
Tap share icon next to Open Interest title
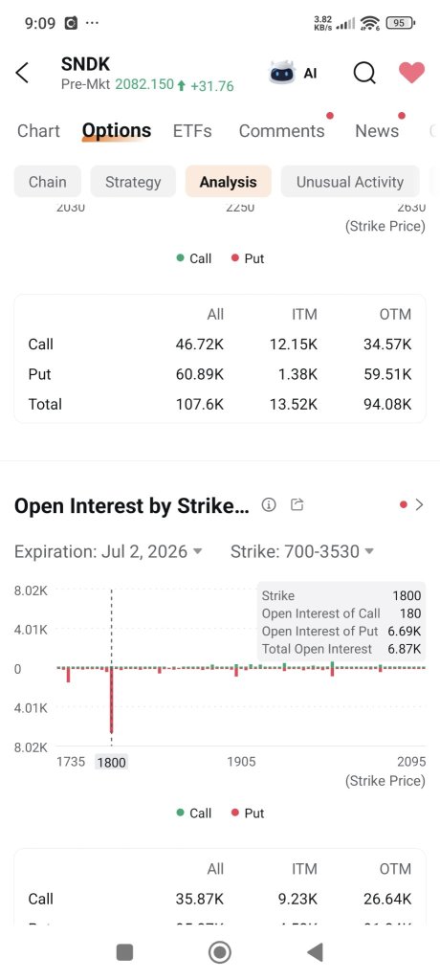tap(297, 505)
